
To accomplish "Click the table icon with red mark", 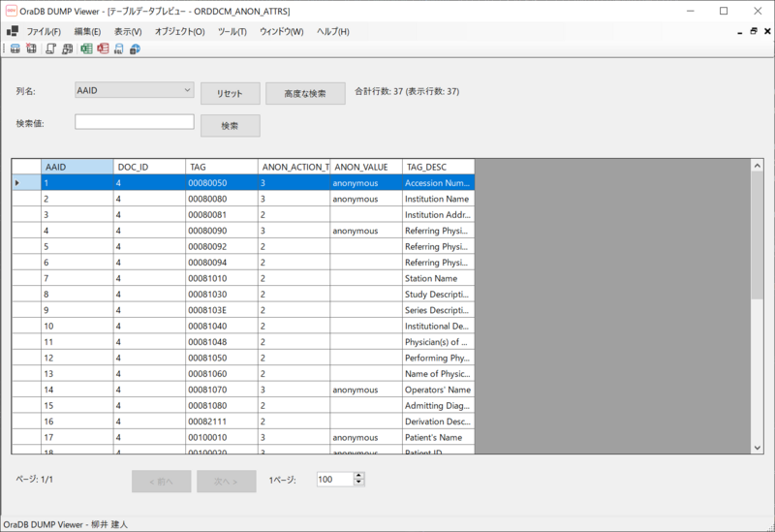I will click(x=31, y=48).
